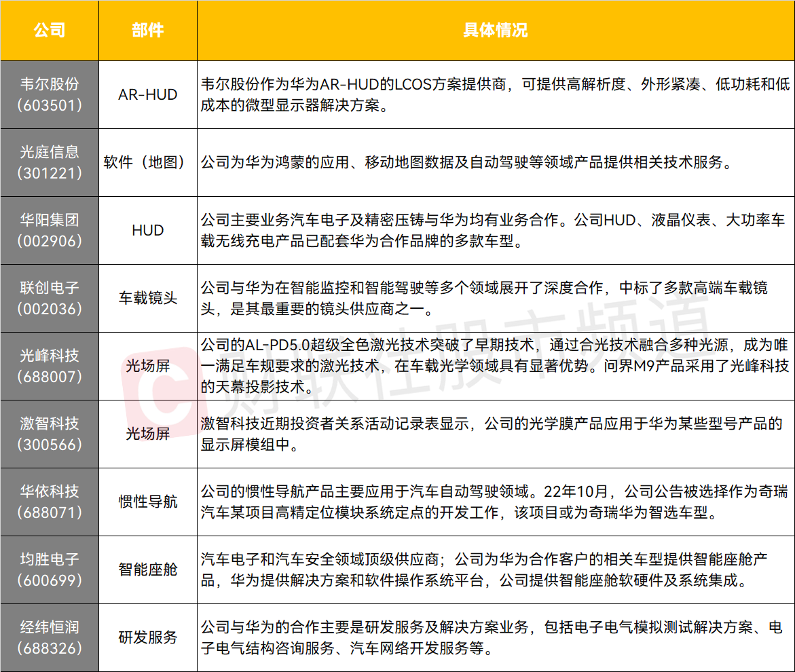Select the 华阳集团 (002906) company cell
The height and width of the screenshot is (672, 795).
pos(50,231)
